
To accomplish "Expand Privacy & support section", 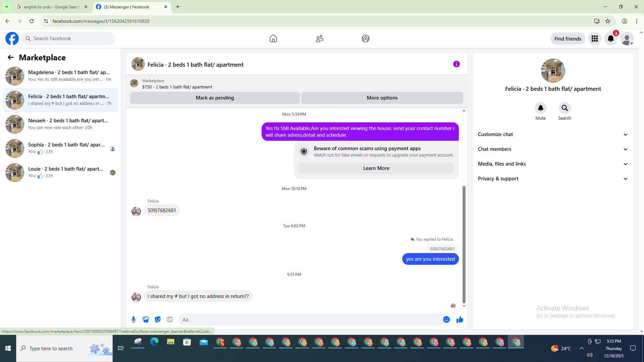I will (x=553, y=179).
